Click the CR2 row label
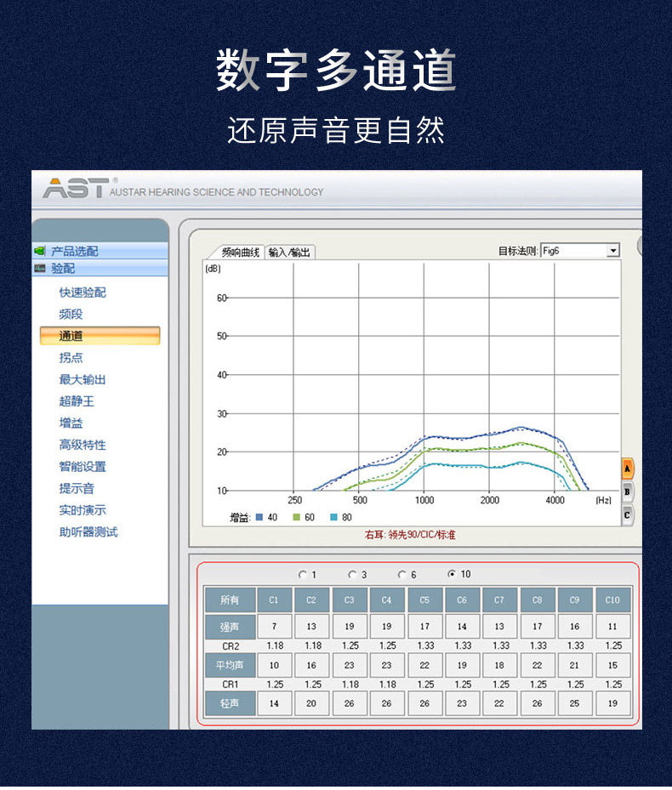 pyautogui.click(x=231, y=646)
